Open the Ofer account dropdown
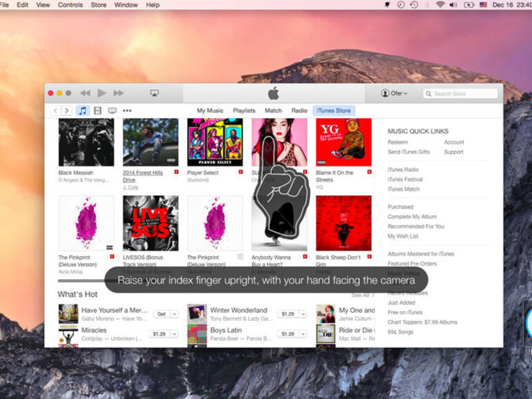The image size is (532, 399). point(394,93)
